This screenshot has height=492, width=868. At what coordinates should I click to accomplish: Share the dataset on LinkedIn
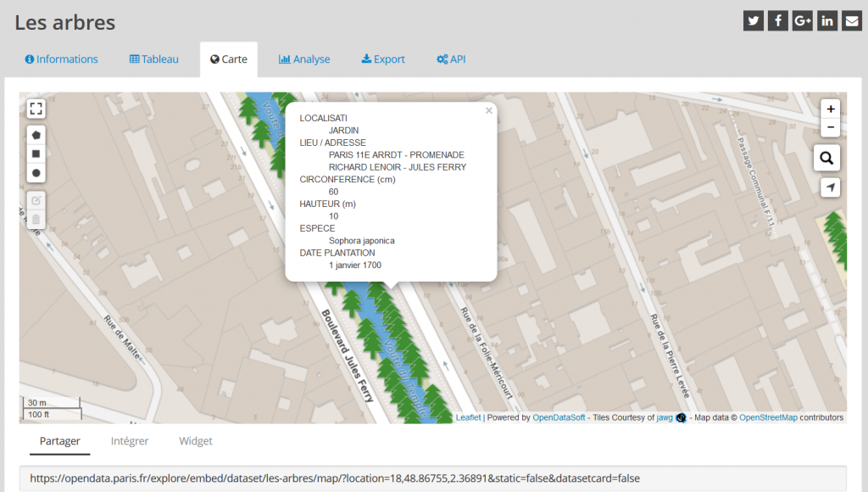[x=827, y=21]
